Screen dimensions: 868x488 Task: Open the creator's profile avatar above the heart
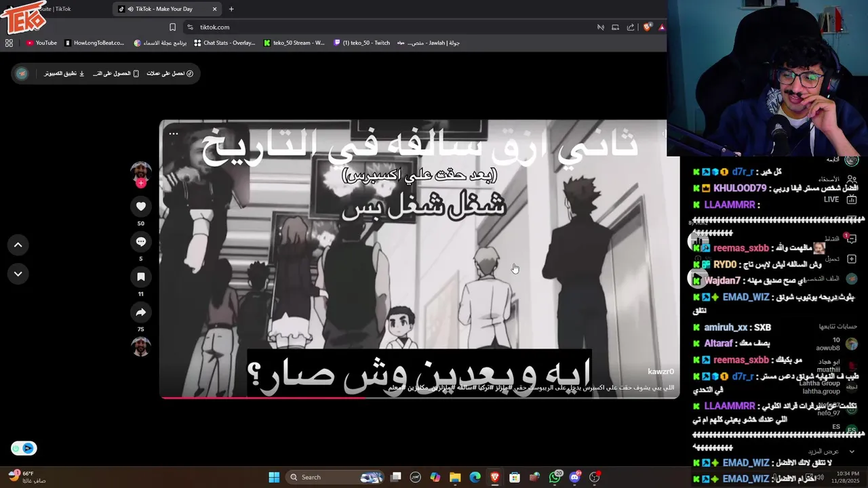[x=141, y=171]
